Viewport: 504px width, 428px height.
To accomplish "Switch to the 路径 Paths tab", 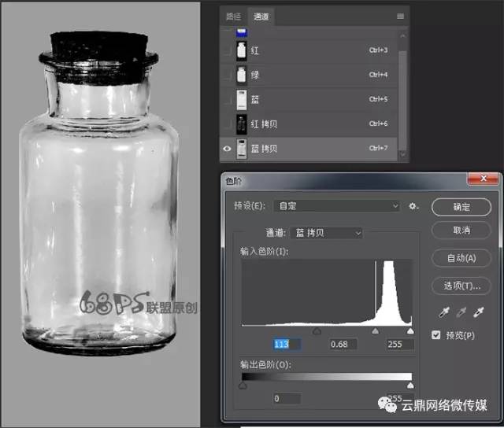I will (233, 16).
